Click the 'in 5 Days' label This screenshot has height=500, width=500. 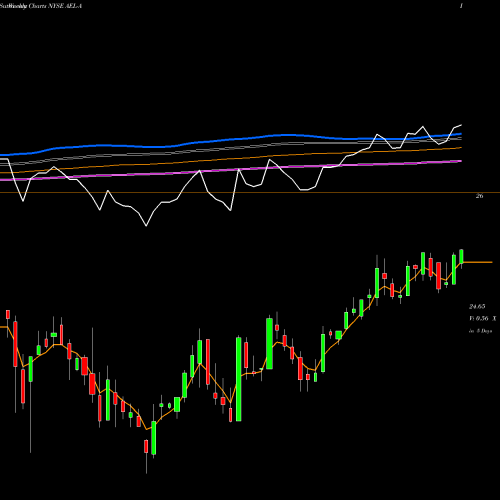point(480,331)
